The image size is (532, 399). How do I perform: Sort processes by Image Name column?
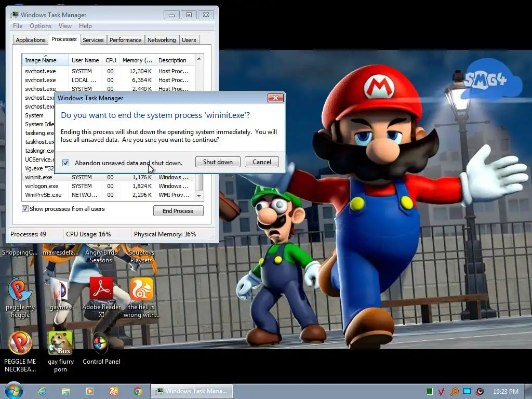coord(46,60)
